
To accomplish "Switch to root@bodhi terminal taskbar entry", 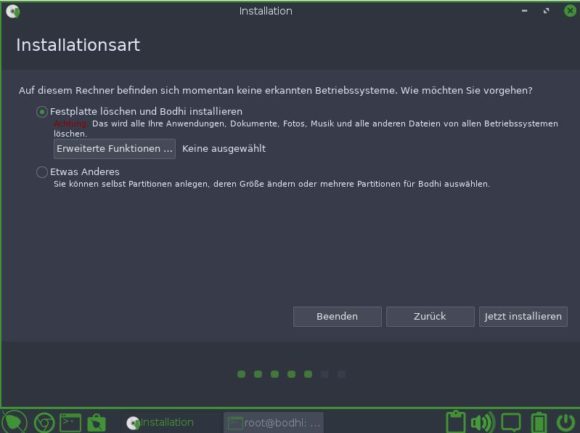I will tap(274, 423).
